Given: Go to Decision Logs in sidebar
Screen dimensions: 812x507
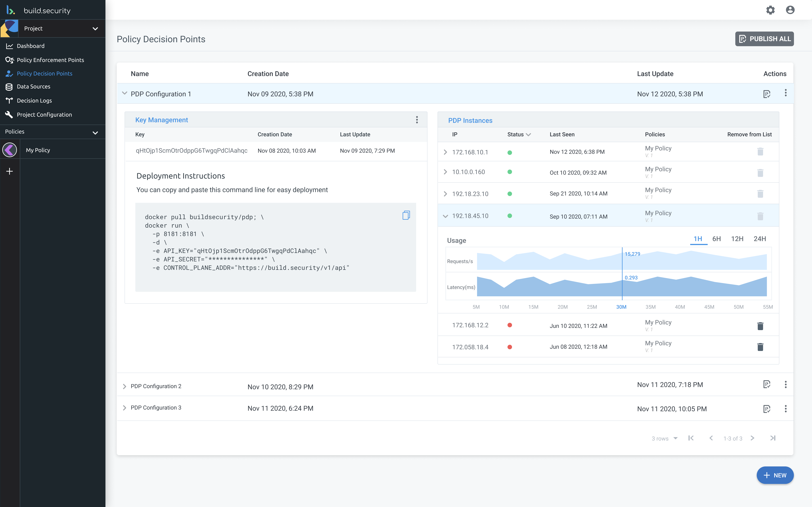Looking at the screenshot, I should coord(34,101).
